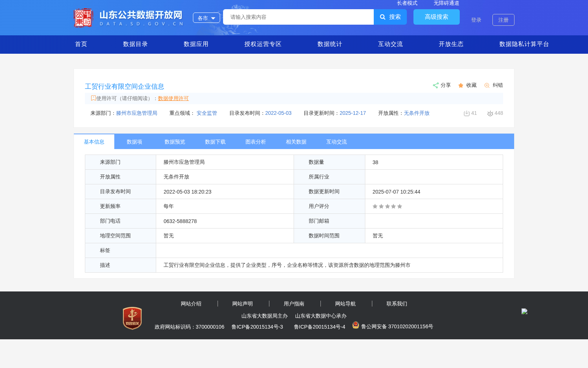Click the dataset title 工贸行业有限空间企业信息

(x=125, y=86)
